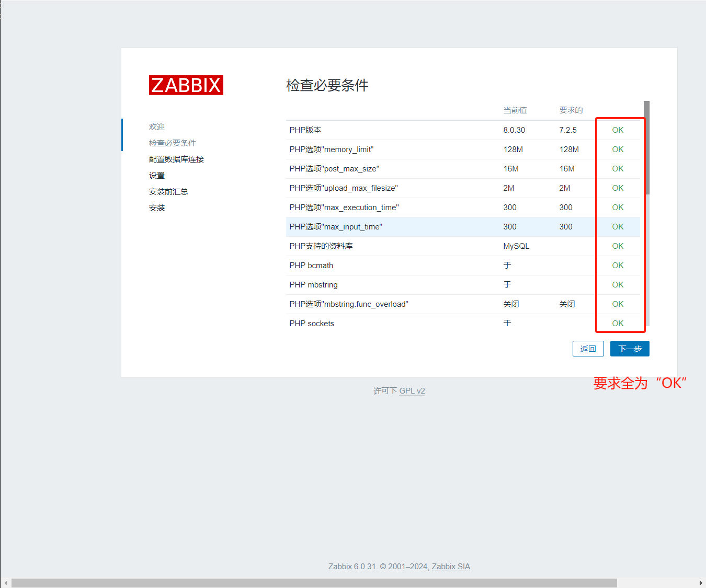Viewport: 706px width, 588px height.
Task: Click the requirements table vertical scrollbar thumb
Action: 647,147
